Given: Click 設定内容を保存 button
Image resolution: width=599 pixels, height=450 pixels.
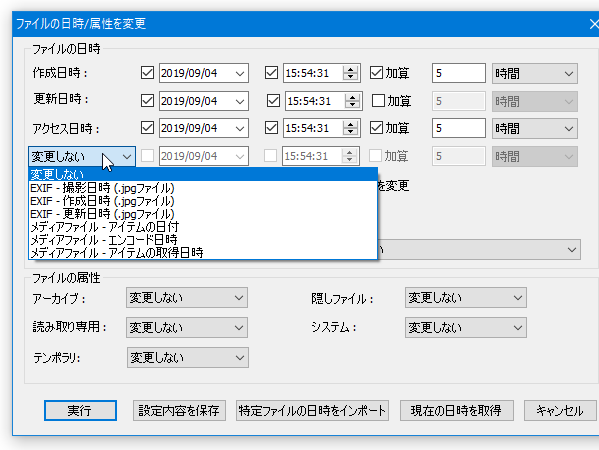Looking at the screenshot, I should (x=179, y=411).
